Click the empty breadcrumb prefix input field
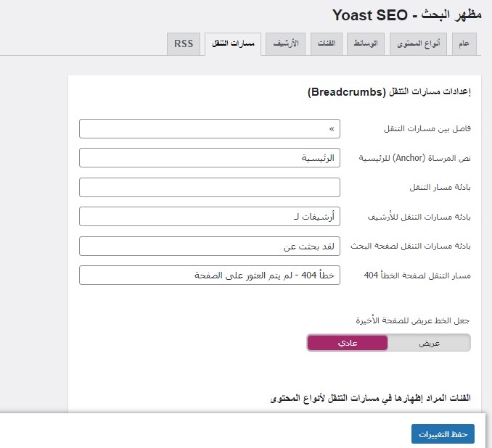Viewport: 492px width, 448px height. [209, 187]
